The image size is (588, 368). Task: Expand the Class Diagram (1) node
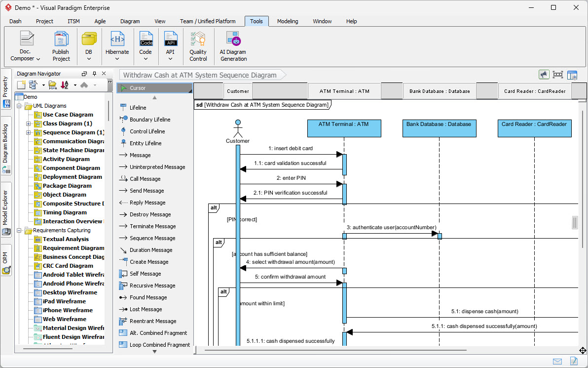(x=28, y=123)
